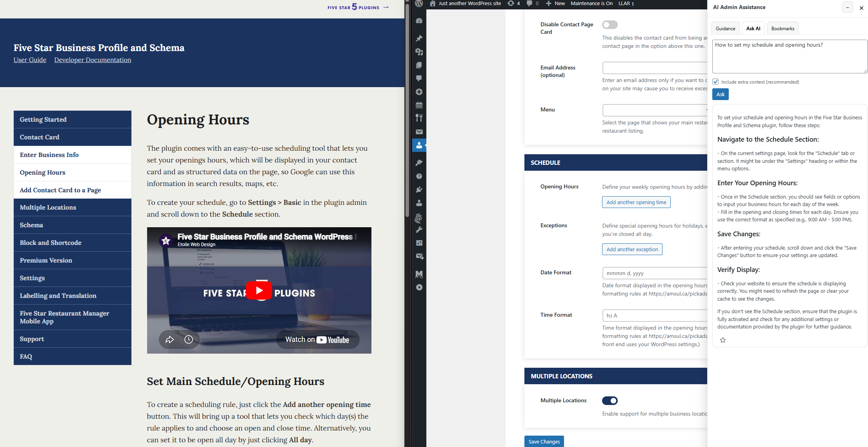The image size is (868, 447).
Task: Open the User Guide link
Action: pos(30,60)
